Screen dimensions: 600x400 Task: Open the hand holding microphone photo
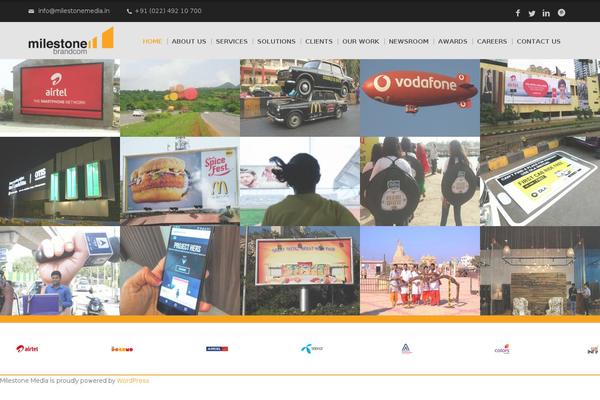click(60, 271)
